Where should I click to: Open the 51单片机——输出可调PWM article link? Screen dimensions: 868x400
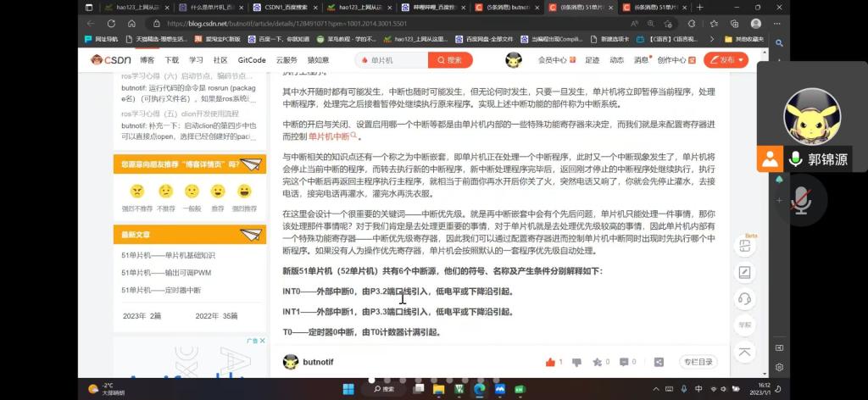point(164,273)
